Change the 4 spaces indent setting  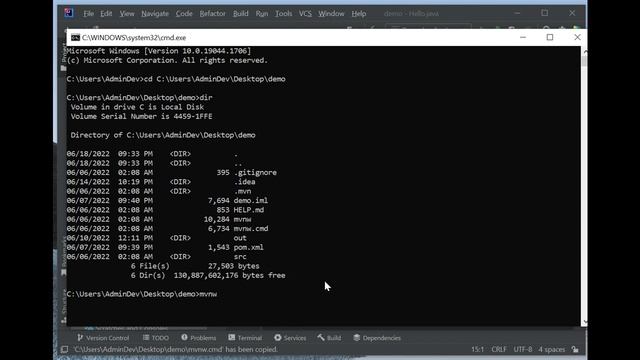point(551,349)
